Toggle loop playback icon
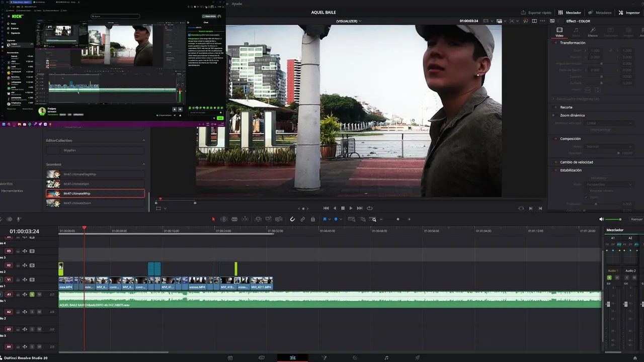The image size is (644, 362). (x=370, y=208)
